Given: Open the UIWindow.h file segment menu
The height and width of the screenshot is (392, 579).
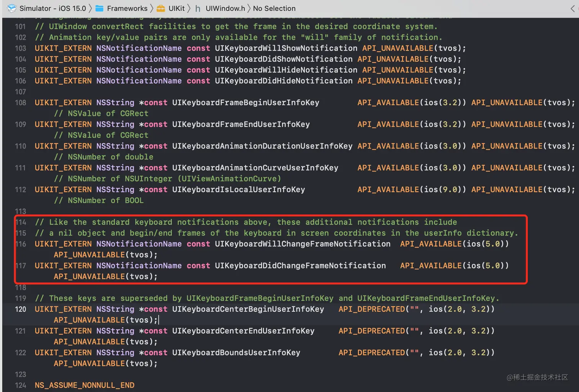Looking at the screenshot, I should 225,8.
